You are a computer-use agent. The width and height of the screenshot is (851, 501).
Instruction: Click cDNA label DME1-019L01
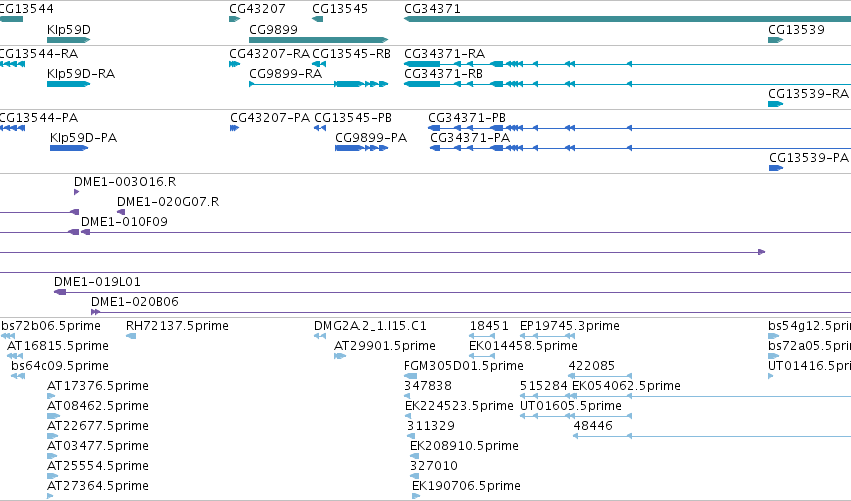click(97, 282)
